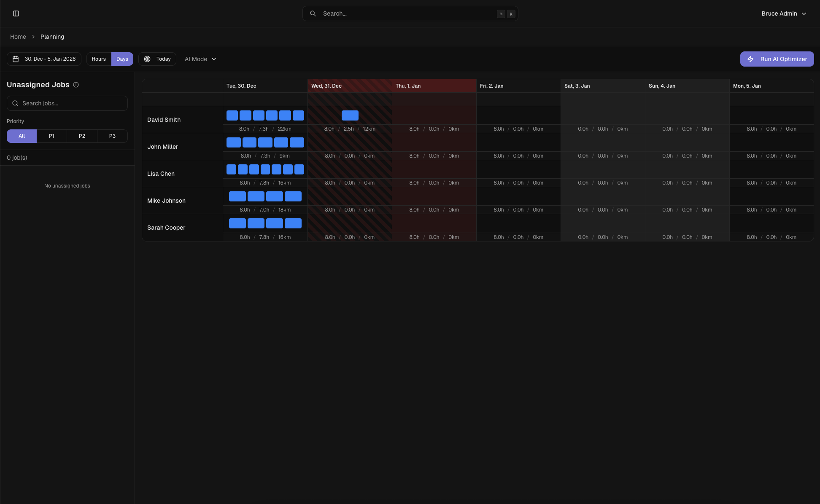Click the lightning bolt optimizer icon

[x=750, y=59]
